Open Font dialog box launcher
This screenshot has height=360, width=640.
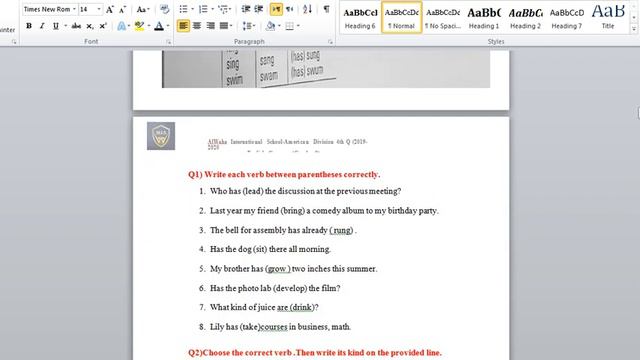(169, 42)
